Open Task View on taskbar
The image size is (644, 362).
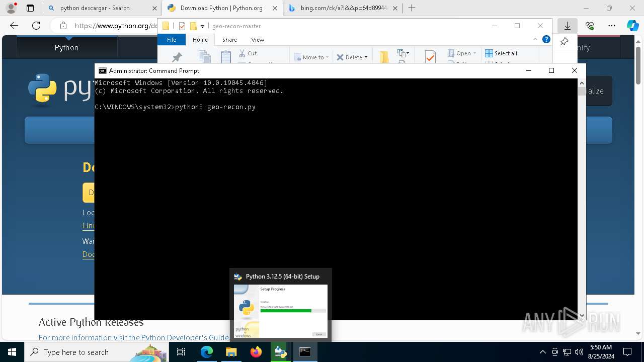click(x=181, y=352)
